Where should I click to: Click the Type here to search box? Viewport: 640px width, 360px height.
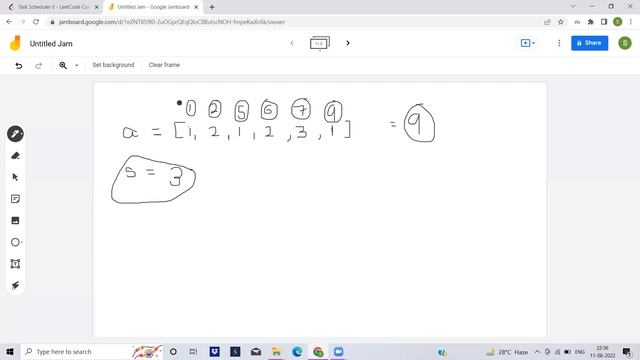pos(92,351)
